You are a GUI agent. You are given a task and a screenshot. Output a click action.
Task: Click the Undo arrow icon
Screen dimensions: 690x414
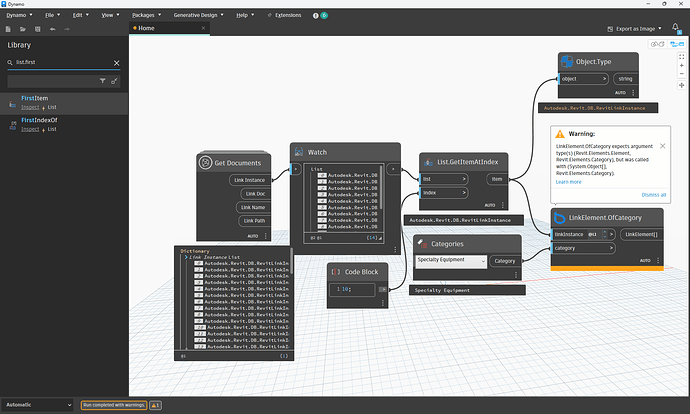pyautogui.click(x=51, y=29)
